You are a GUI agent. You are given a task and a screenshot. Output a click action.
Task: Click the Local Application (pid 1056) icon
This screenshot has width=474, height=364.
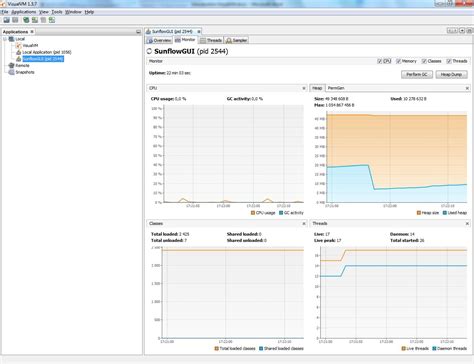pyautogui.click(x=19, y=52)
